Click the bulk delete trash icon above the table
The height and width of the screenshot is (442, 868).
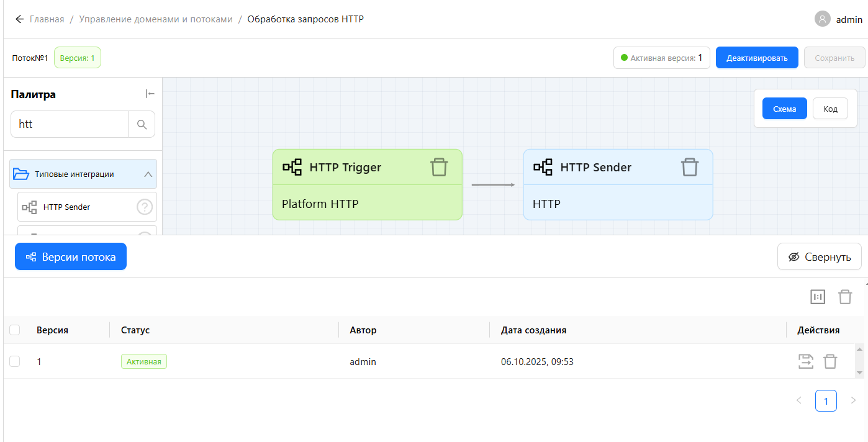click(x=845, y=297)
